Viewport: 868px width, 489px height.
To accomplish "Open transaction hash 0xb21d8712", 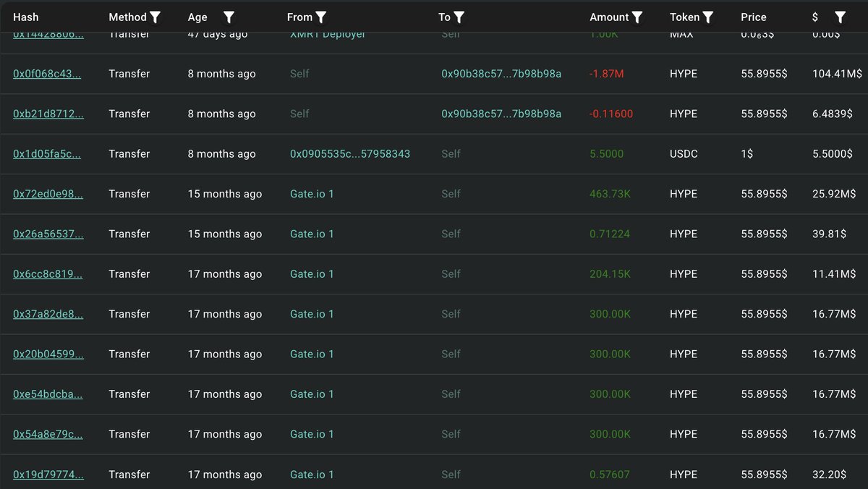I will point(48,114).
